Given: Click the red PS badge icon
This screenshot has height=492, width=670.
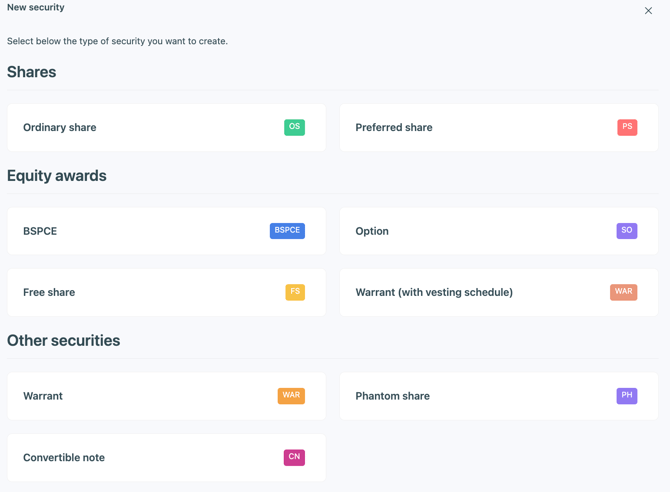Looking at the screenshot, I should (627, 127).
